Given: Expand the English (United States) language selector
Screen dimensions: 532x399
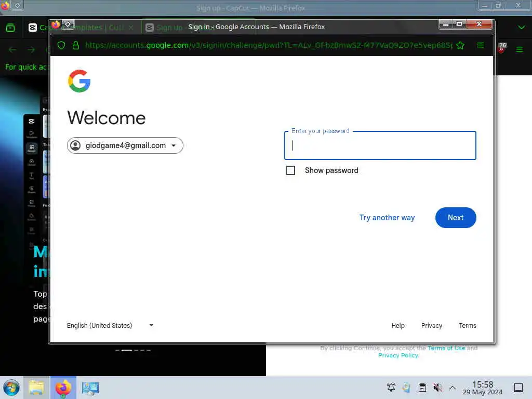Looking at the screenshot, I should coord(110,325).
